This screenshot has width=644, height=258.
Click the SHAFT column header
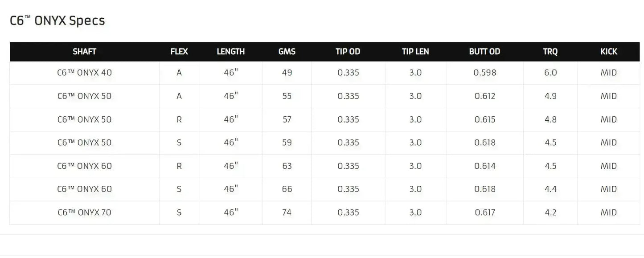coord(84,52)
